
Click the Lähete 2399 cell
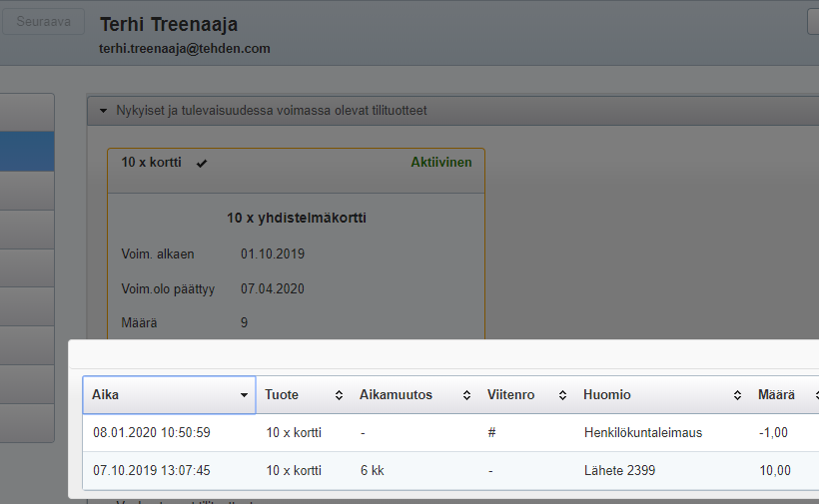[619, 470]
